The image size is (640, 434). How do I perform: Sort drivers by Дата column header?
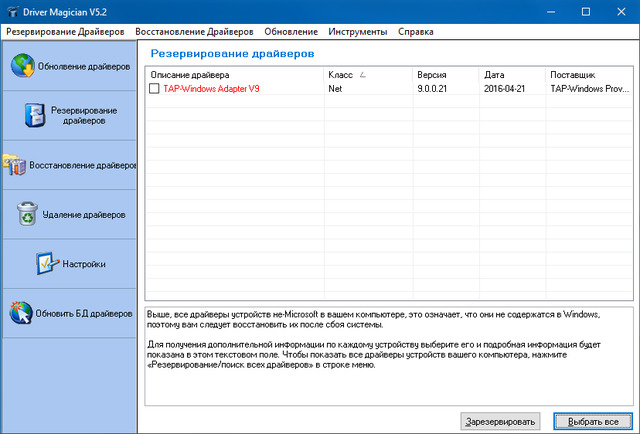tap(494, 75)
